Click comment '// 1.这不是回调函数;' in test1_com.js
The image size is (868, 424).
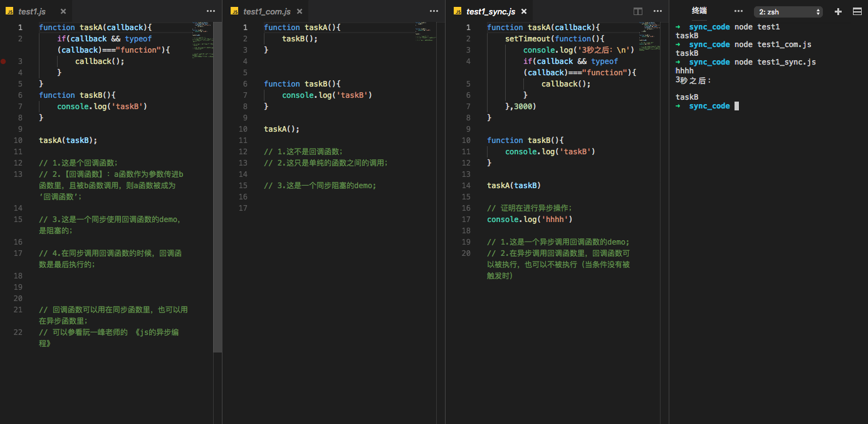(303, 151)
